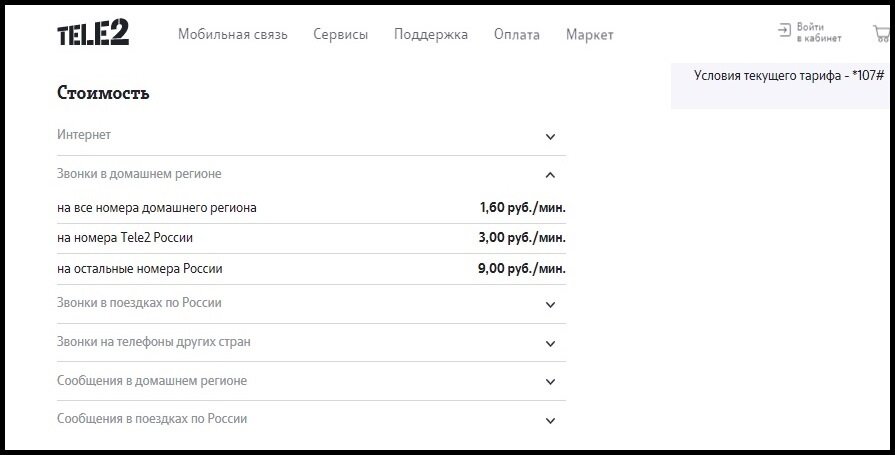Expand Звонки в поездках по России chevron

(550, 305)
